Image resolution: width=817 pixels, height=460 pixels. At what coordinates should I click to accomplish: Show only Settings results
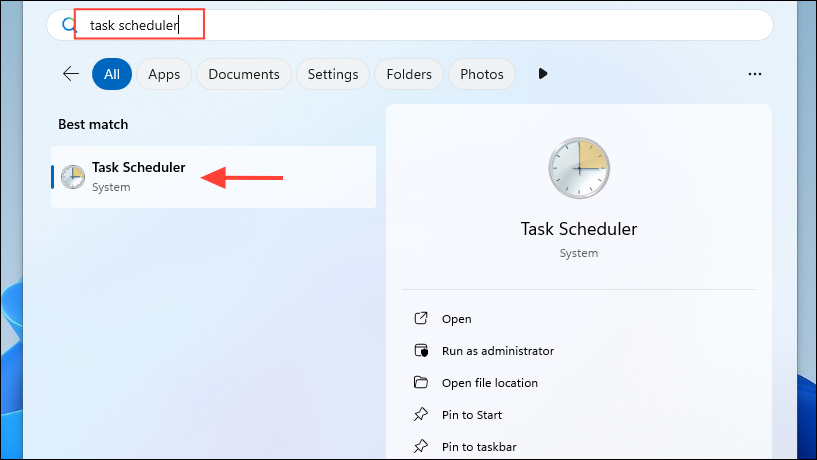[x=333, y=74]
